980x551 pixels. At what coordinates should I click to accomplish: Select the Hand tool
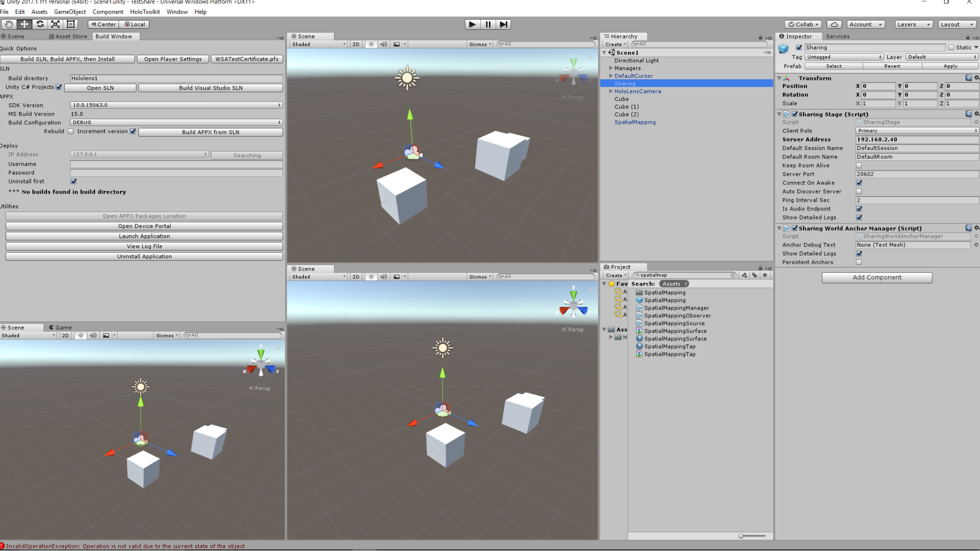click(x=8, y=24)
